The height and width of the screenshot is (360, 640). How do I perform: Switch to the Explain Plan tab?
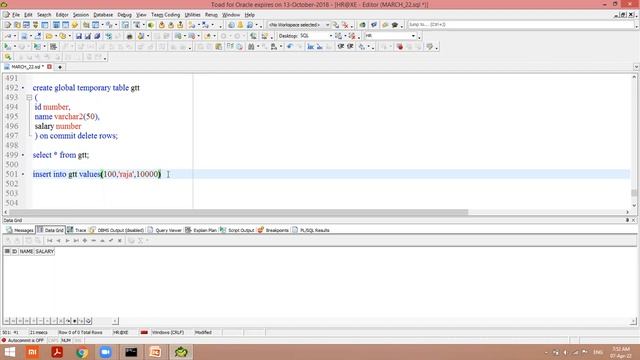[201, 230]
